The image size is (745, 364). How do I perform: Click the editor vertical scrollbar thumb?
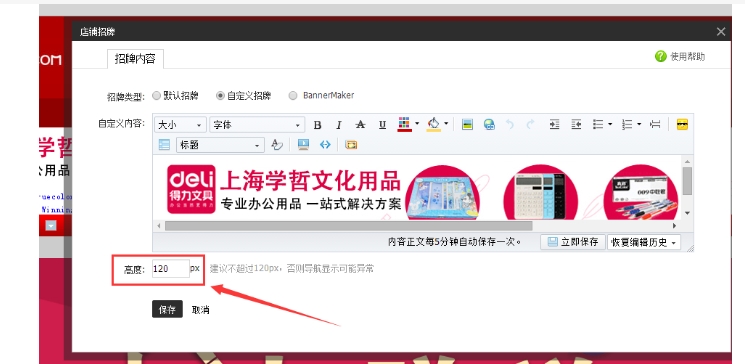click(687, 181)
